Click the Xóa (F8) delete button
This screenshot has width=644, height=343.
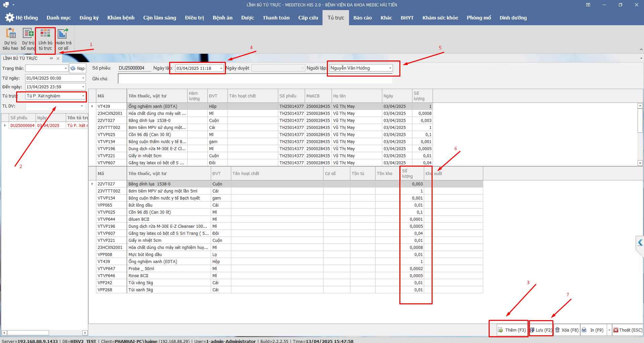tap(567, 330)
